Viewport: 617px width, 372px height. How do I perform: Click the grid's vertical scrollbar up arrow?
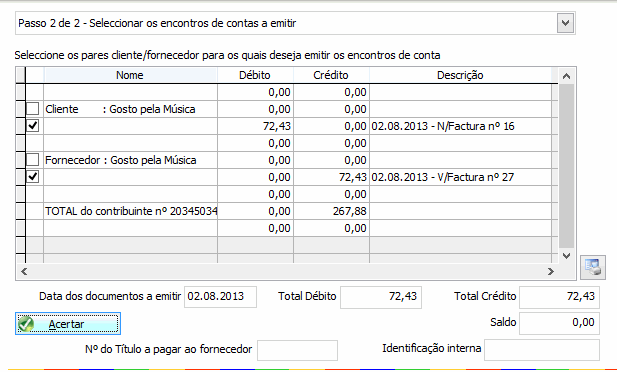[x=566, y=76]
